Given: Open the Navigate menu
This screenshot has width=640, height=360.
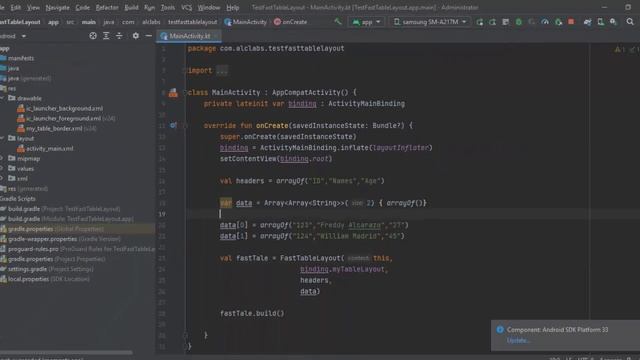Looking at the screenshot, I should click(x=58, y=7).
